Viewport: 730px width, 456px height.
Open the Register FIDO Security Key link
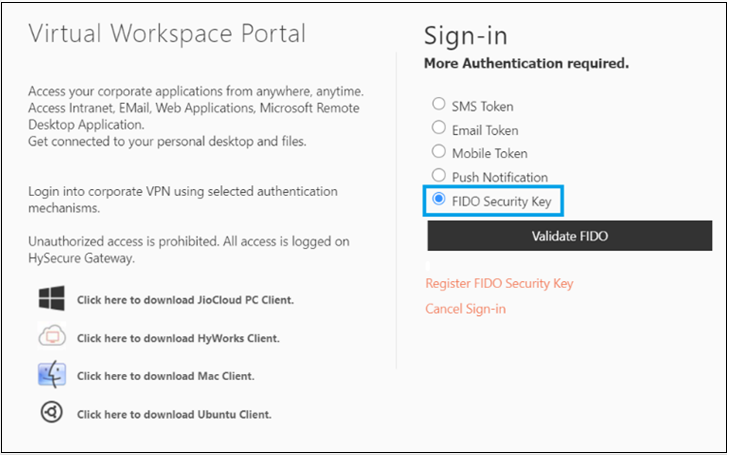pyautogui.click(x=499, y=284)
